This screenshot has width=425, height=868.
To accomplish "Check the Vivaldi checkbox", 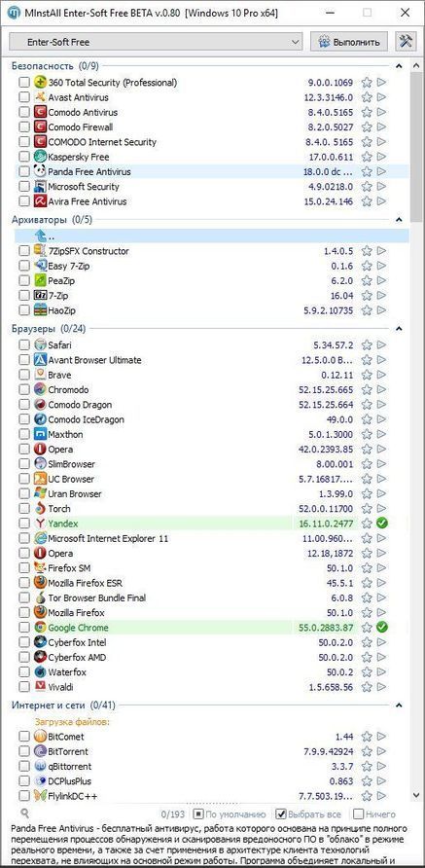I will [x=23, y=687].
